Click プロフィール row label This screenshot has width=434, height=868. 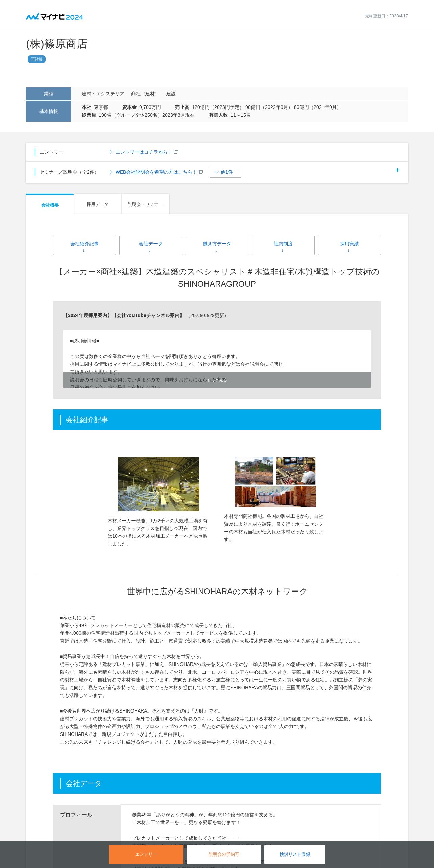point(76,815)
